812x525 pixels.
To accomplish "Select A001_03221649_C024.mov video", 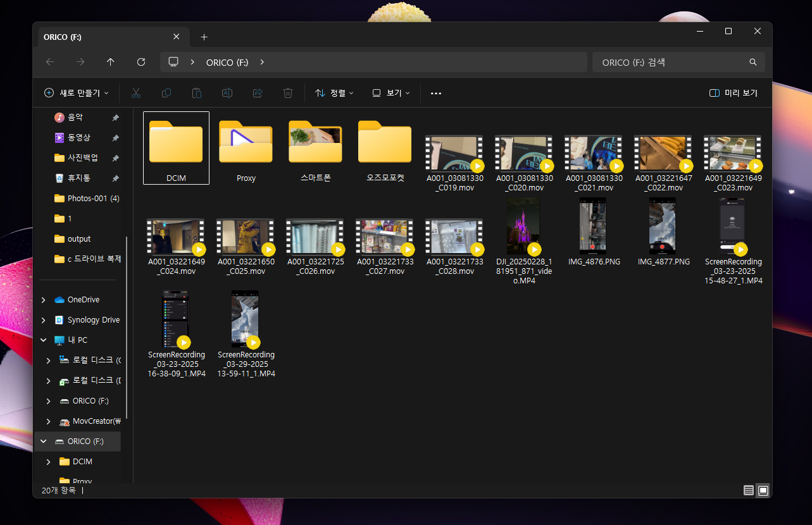I will pos(176,247).
